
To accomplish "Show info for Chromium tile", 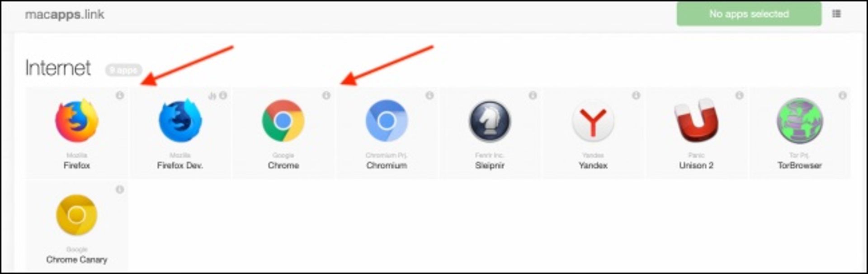I will coord(429,95).
